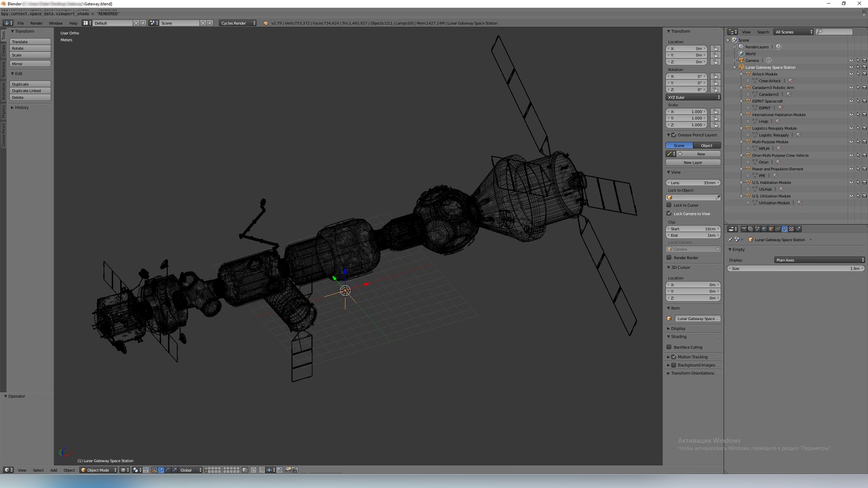This screenshot has width=868, height=488.
Task: Click the Blender logo in info header
Action: pyautogui.click(x=265, y=23)
